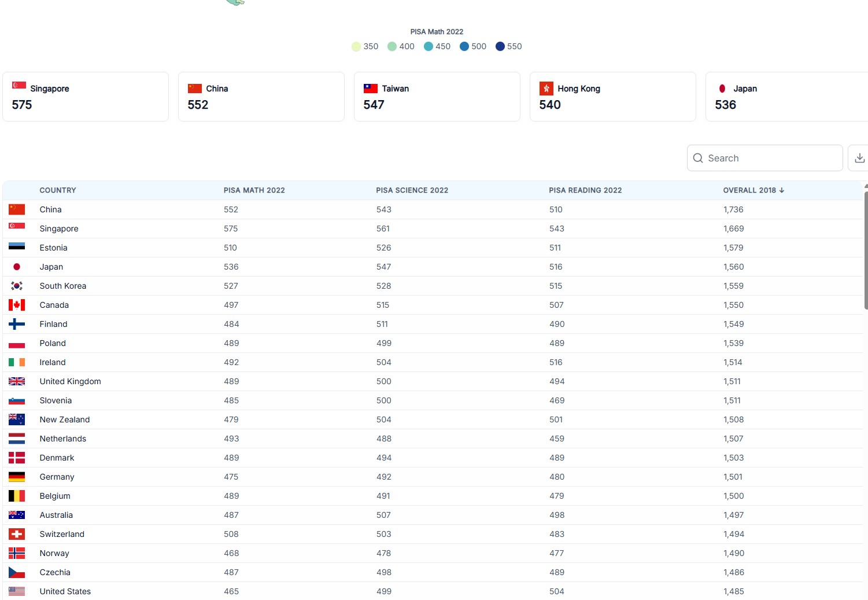Click the Hong Kong flag in top card
The height and width of the screenshot is (600, 868).
(x=546, y=89)
